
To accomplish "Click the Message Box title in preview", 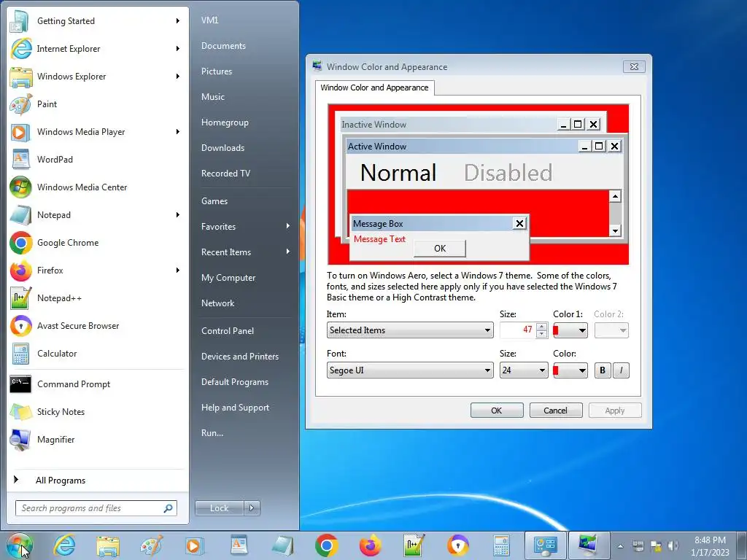I will pos(378,223).
